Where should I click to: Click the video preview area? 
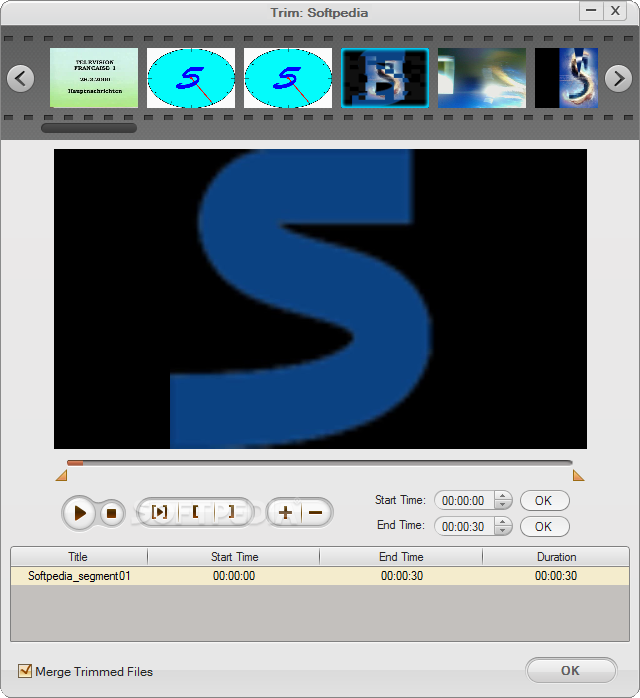tap(320, 299)
